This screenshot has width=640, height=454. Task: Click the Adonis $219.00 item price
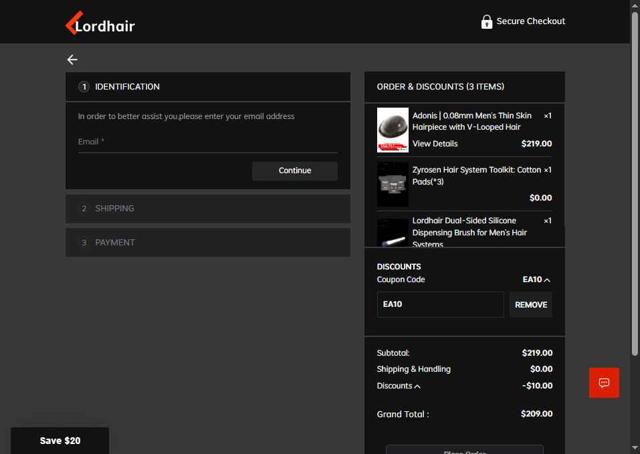click(x=536, y=144)
